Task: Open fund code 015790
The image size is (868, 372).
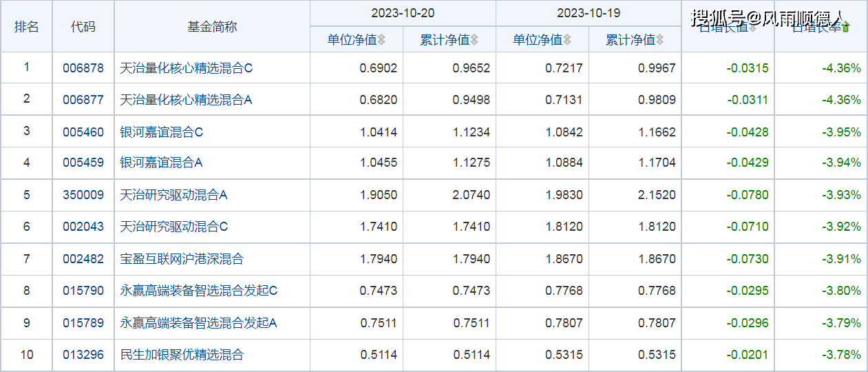Action: pyautogui.click(x=83, y=291)
